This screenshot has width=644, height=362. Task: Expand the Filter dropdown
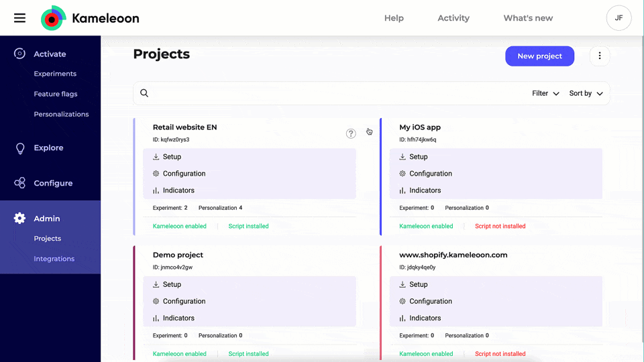[x=545, y=94]
